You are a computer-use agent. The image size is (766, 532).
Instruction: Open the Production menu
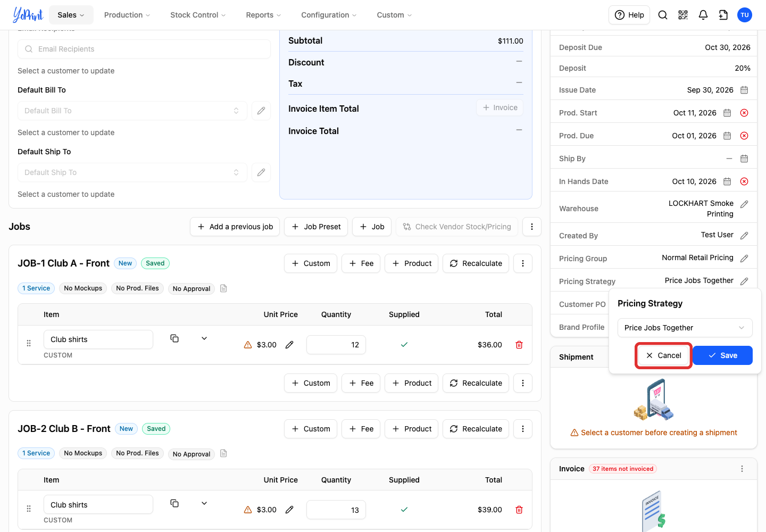click(127, 15)
